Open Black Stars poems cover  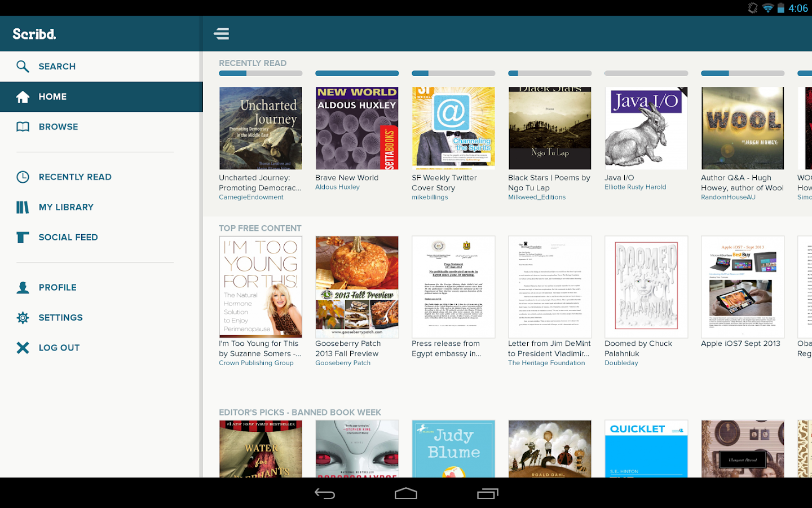(550, 128)
